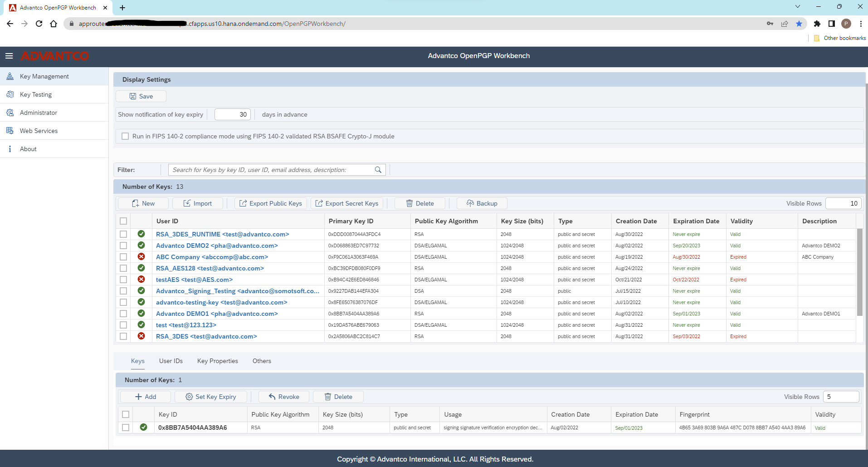Click the Backup keys button
Viewport: 868px width, 467px height.
click(x=482, y=203)
